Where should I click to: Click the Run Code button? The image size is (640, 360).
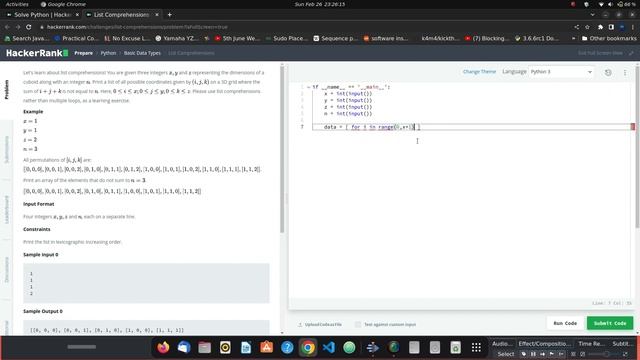coord(565,323)
